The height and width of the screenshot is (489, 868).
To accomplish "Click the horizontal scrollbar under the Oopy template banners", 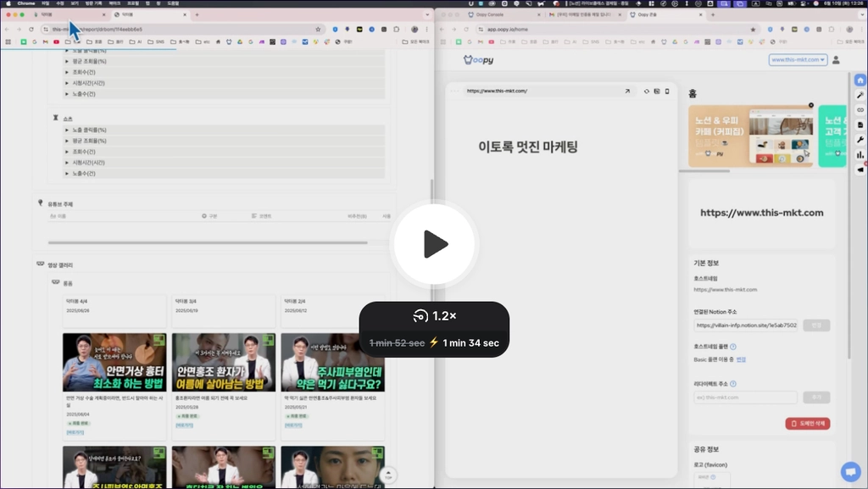I will 704,171.
